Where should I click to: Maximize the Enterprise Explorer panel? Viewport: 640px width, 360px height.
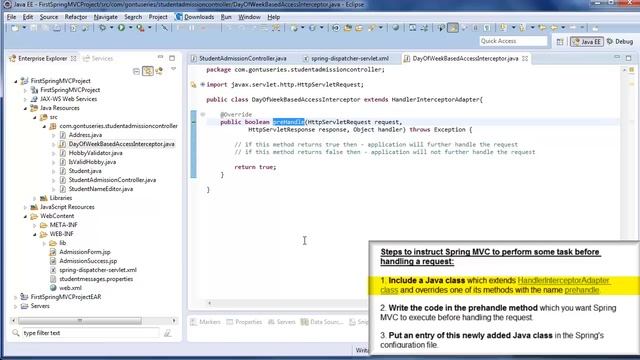coord(172,58)
